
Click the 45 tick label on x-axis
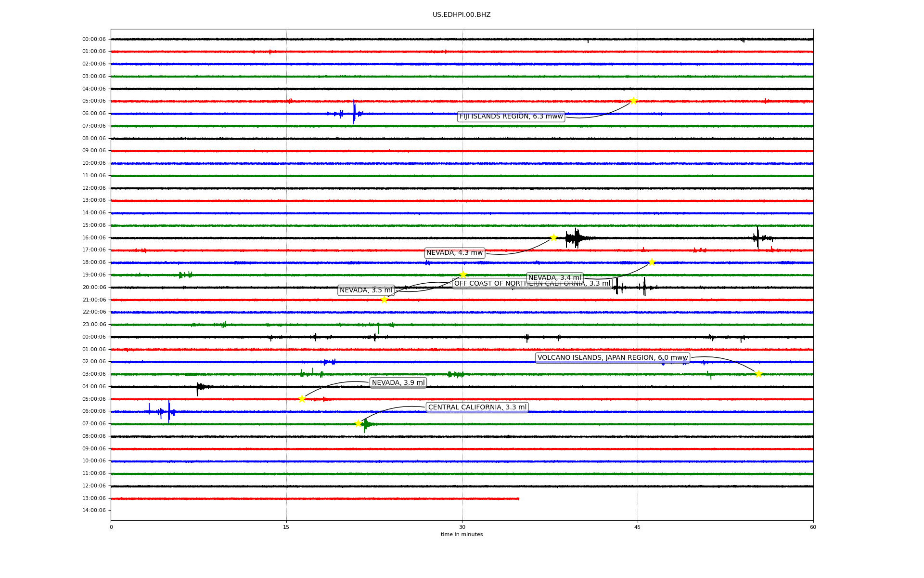click(637, 527)
